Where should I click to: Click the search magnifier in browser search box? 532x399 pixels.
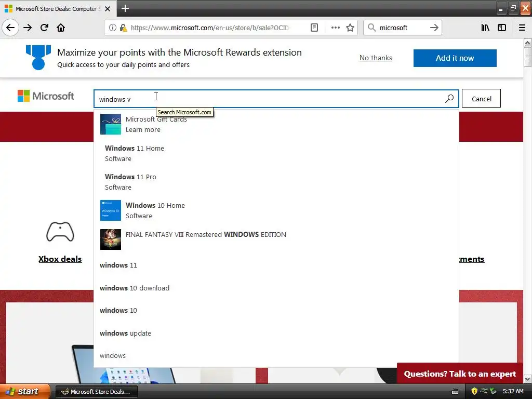372,28
